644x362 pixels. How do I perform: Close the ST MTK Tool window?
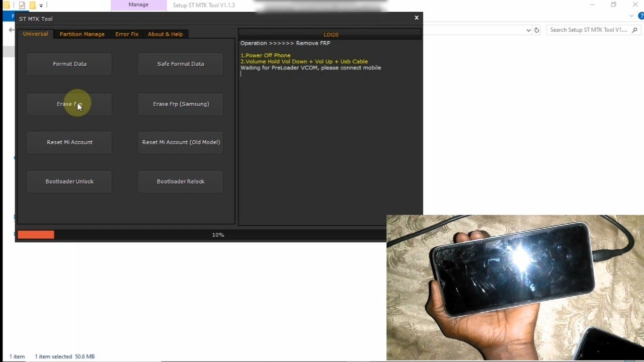click(x=417, y=18)
